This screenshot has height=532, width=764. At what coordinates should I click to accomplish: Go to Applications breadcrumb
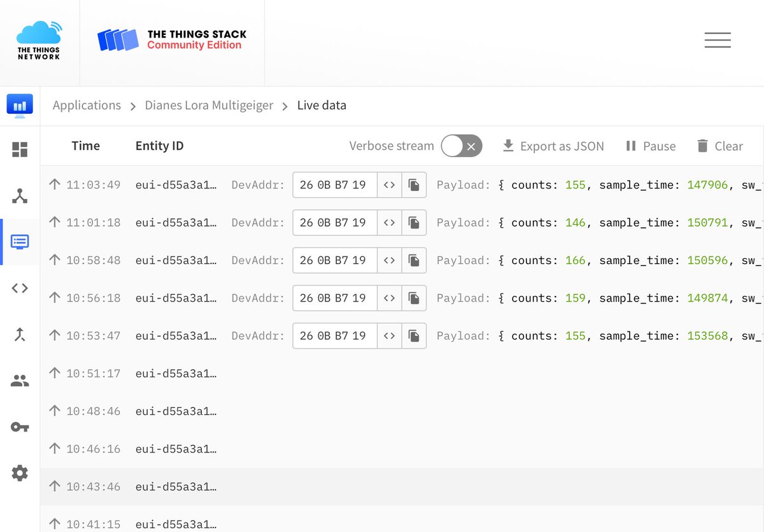[x=87, y=106]
